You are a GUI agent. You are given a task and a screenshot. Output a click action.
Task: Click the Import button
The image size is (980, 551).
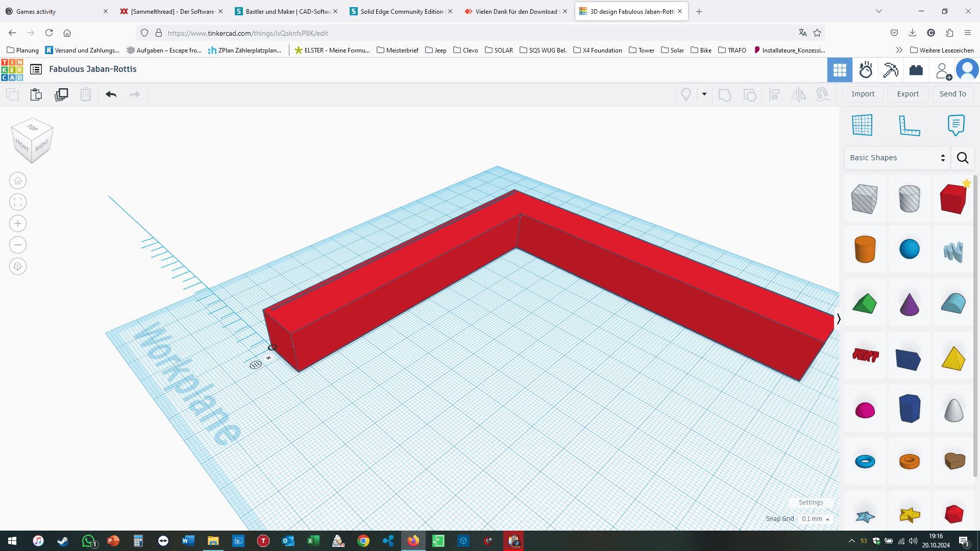pos(863,94)
